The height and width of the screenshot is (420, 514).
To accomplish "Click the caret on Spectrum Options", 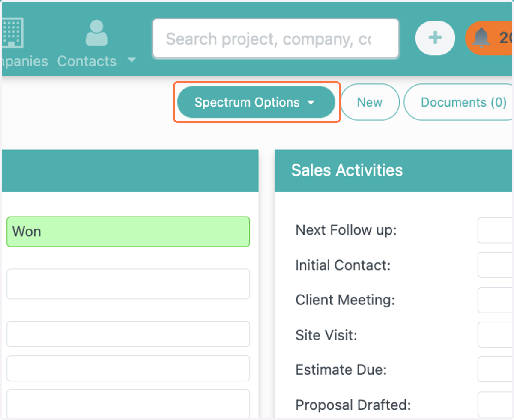I will [x=311, y=103].
